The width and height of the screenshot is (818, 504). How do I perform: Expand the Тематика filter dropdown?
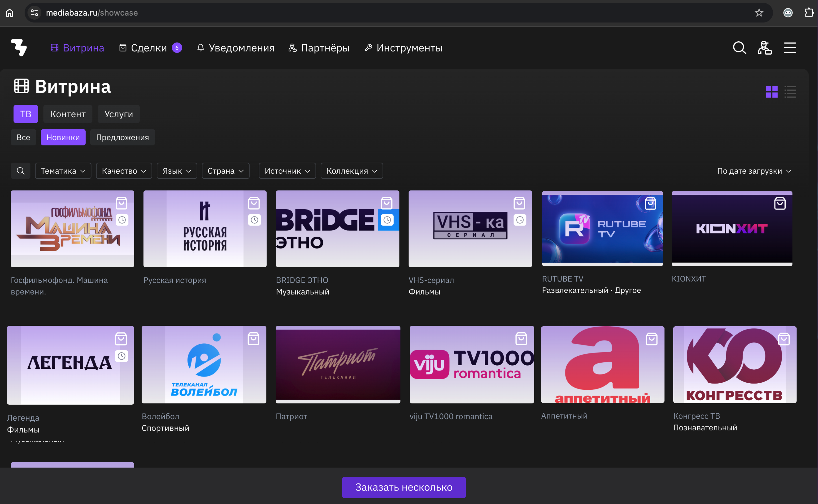pyautogui.click(x=63, y=171)
